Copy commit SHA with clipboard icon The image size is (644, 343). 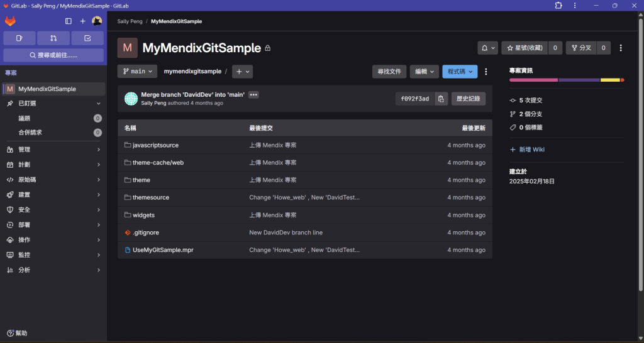click(441, 99)
